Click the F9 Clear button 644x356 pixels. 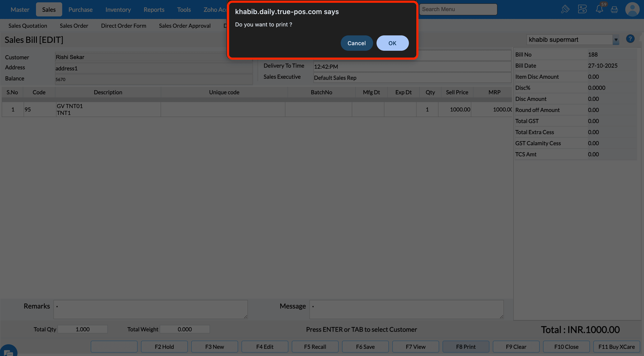pyautogui.click(x=516, y=346)
